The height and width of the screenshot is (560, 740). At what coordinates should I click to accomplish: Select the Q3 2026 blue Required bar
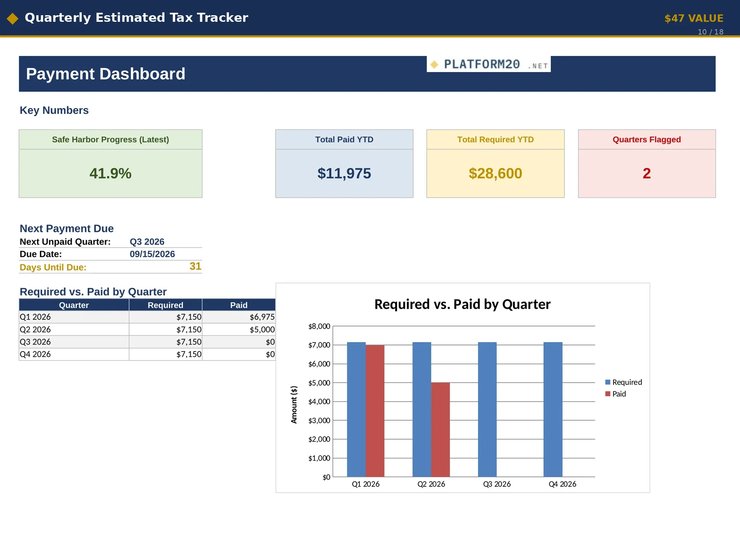[487, 410]
